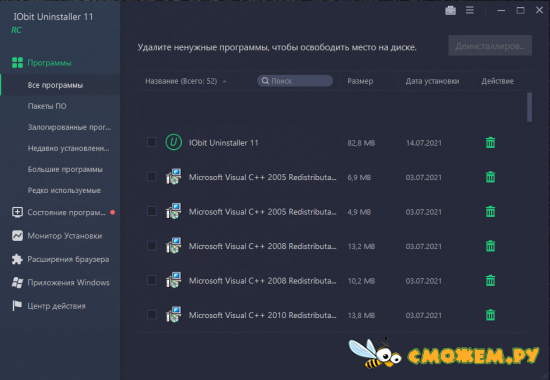Click trash icon for 13,2 MB Visual C++ 2008
The height and width of the screenshot is (380, 550).
click(x=490, y=246)
